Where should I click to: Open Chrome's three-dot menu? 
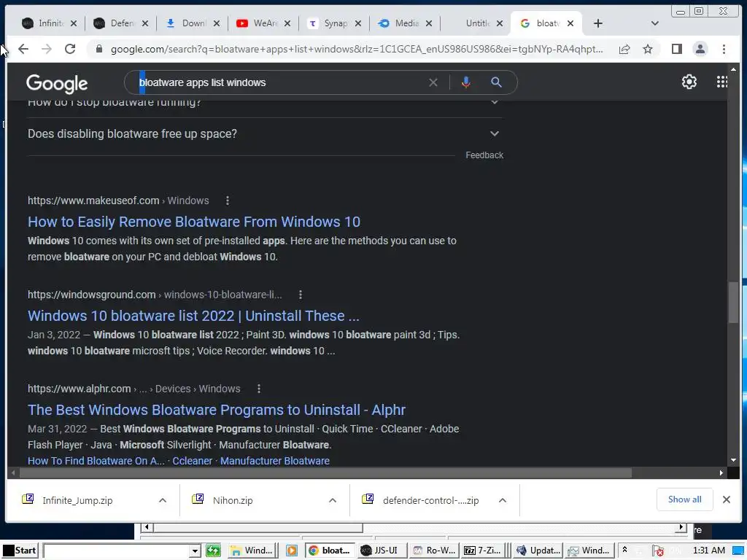(724, 49)
